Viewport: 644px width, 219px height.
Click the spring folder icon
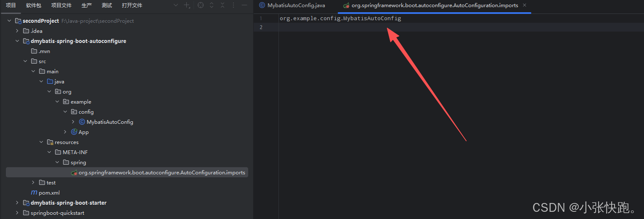[66, 162]
